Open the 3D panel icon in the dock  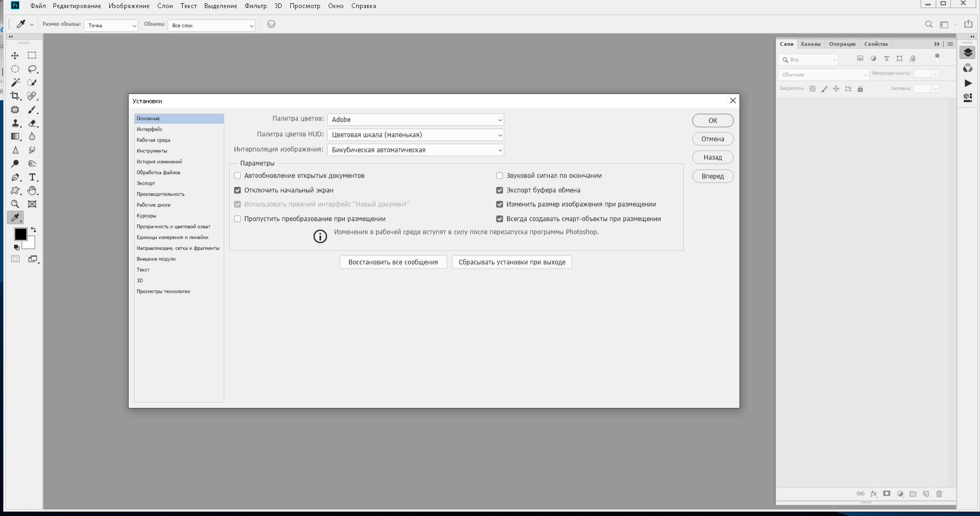click(968, 98)
